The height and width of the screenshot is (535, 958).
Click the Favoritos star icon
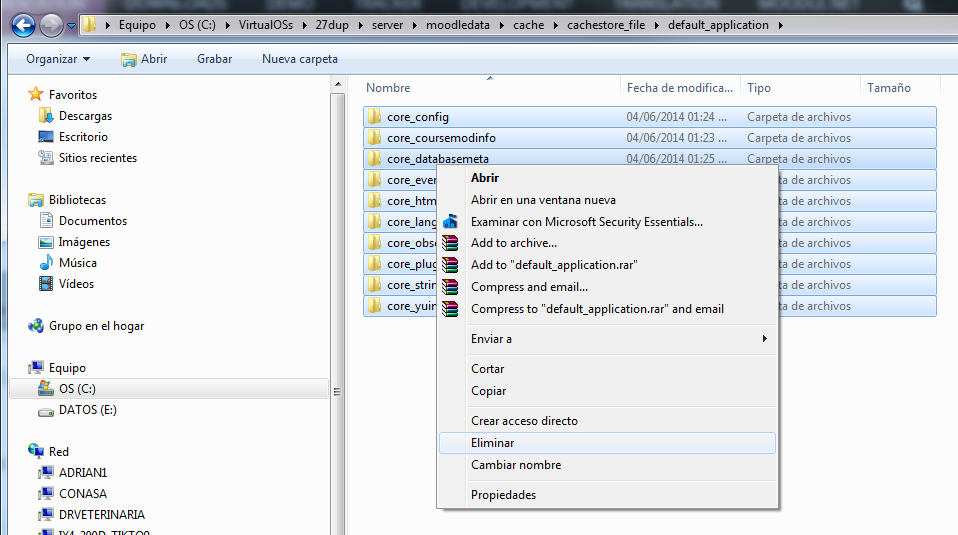pyautogui.click(x=36, y=94)
